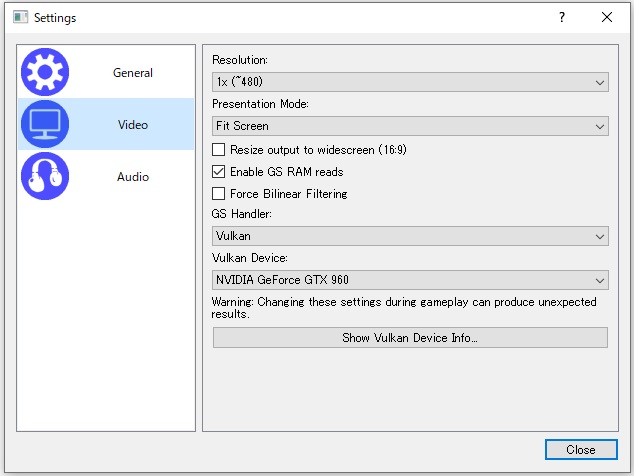Toggle Force Bilinear Filtering checkbox
This screenshot has height=476, width=634.
220,194
